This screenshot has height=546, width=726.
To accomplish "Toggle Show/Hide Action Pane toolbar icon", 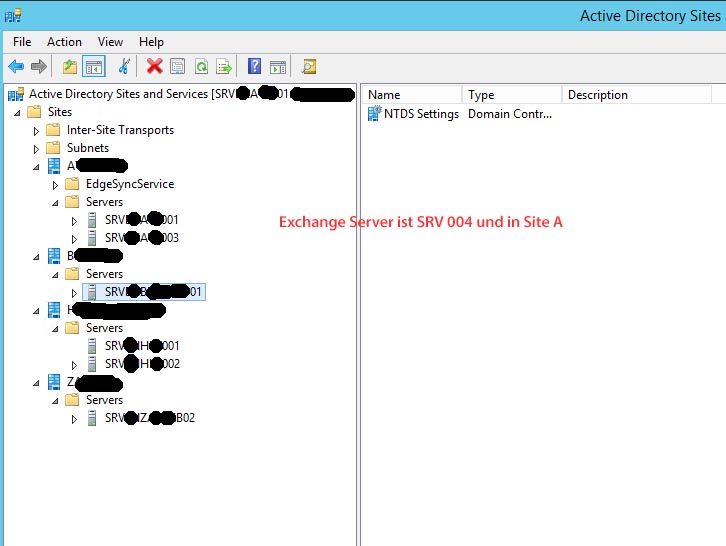I will tap(278, 67).
